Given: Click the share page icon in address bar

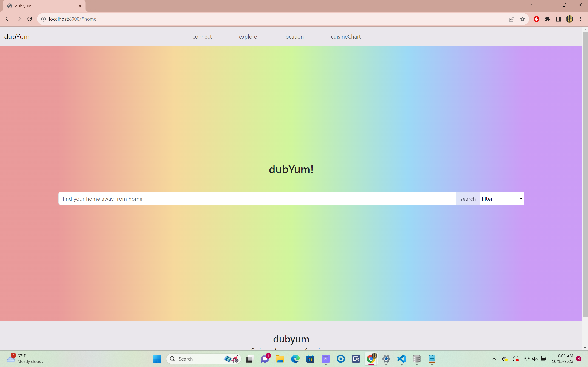Looking at the screenshot, I should point(512,19).
